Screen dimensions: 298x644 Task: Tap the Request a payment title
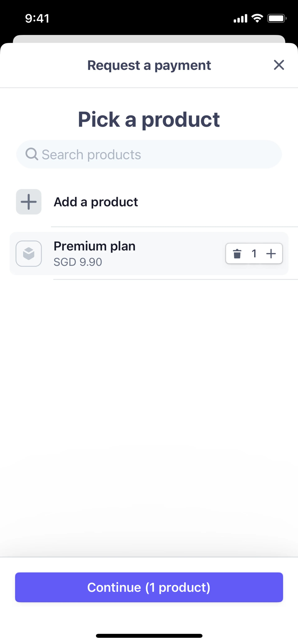149,65
